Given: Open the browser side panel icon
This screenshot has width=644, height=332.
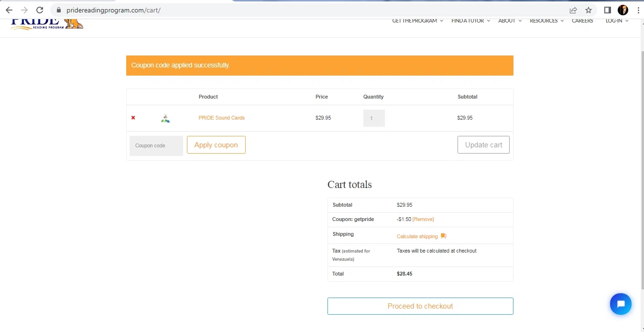Looking at the screenshot, I should click(x=608, y=10).
